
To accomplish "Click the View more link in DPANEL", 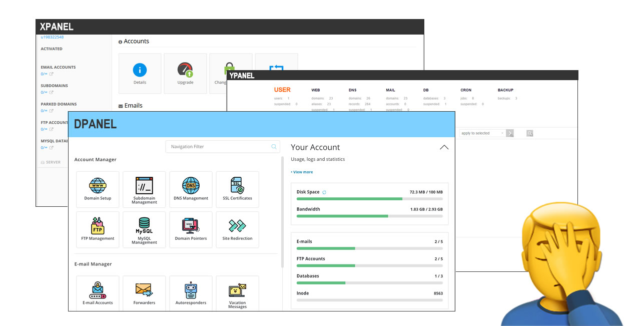I will click(x=302, y=172).
